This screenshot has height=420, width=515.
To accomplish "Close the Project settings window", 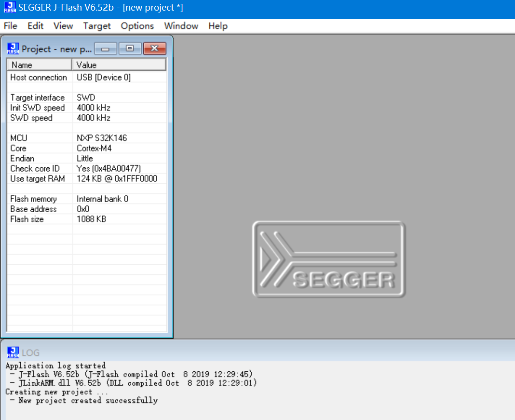I will tap(154, 48).
